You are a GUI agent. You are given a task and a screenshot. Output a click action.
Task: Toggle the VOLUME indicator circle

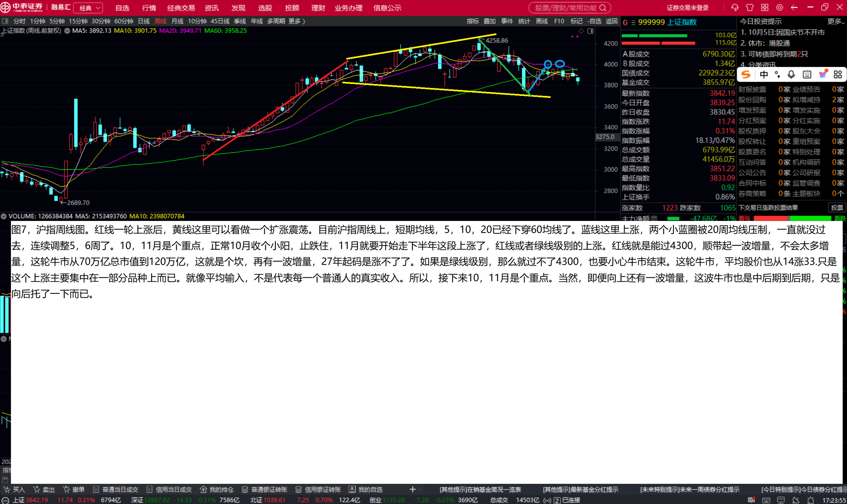pos(3,216)
